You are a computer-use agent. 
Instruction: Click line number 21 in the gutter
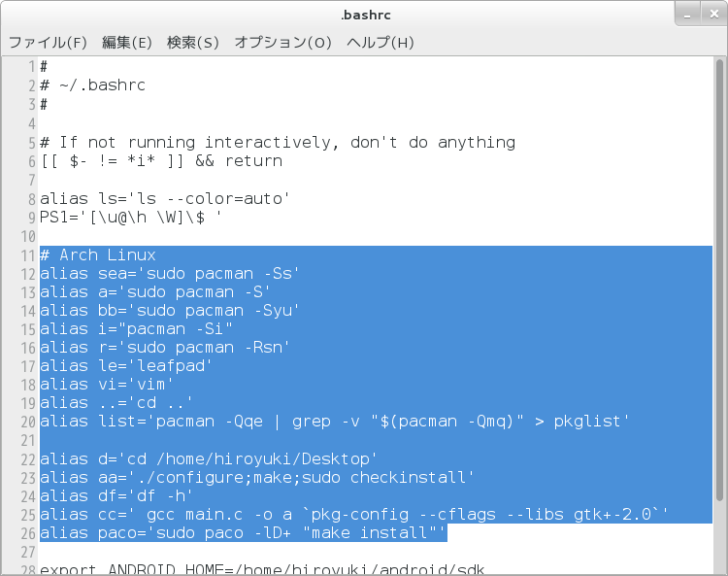coord(28,440)
